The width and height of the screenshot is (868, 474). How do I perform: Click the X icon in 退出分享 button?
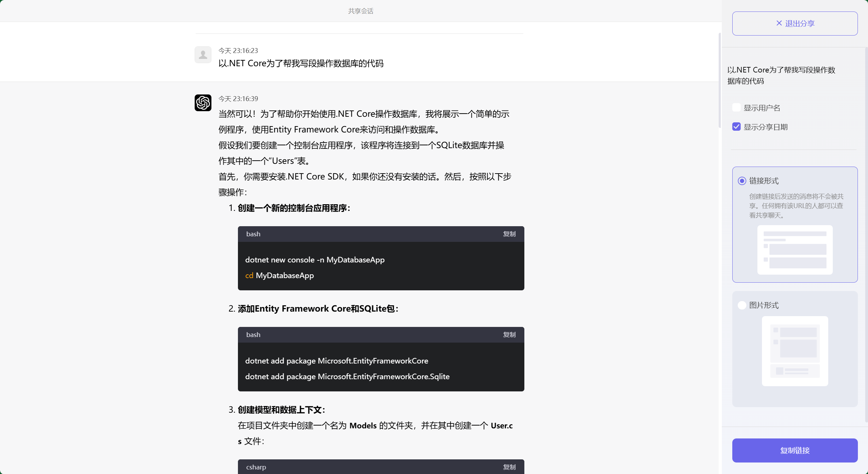[779, 23]
